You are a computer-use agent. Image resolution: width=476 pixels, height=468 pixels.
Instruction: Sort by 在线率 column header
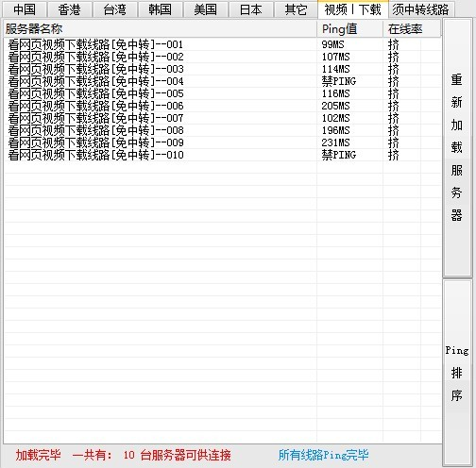pos(412,29)
